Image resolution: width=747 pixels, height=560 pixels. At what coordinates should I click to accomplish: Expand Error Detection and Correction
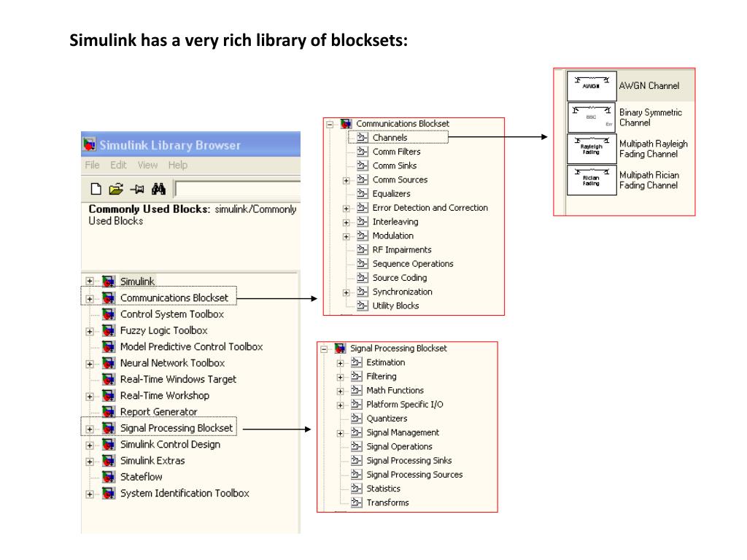coord(347,209)
